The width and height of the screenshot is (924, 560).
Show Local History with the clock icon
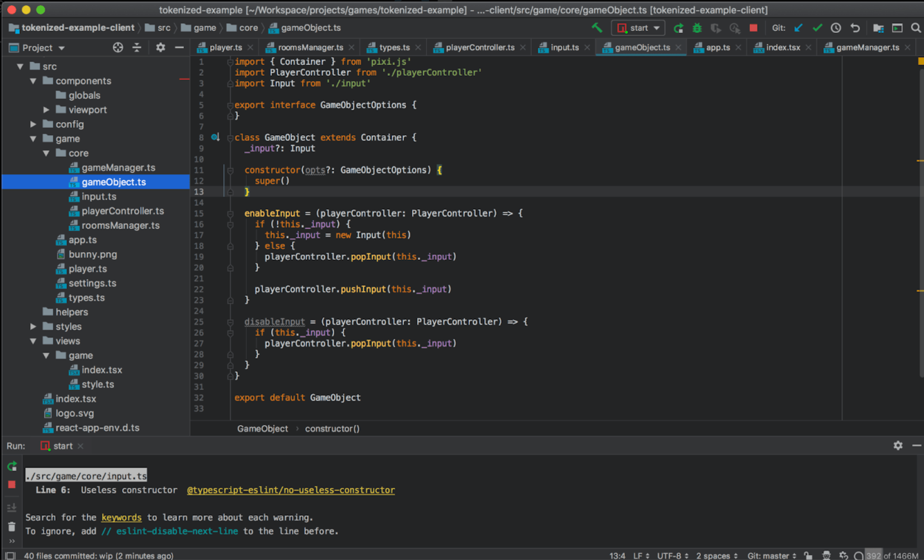pyautogui.click(x=836, y=28)
